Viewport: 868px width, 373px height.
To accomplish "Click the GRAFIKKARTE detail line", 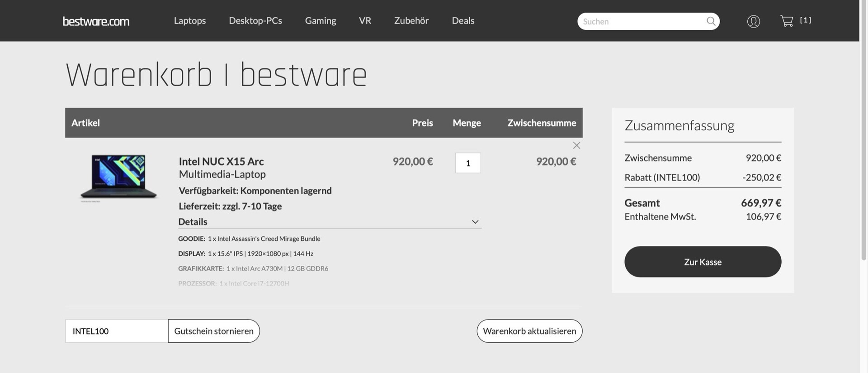I will pos(253,268).
